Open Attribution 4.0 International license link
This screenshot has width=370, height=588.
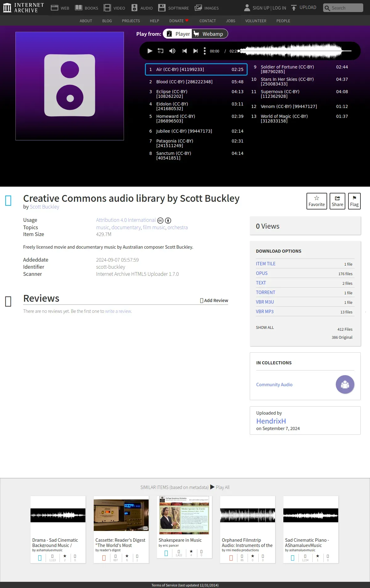click(126, 220)
